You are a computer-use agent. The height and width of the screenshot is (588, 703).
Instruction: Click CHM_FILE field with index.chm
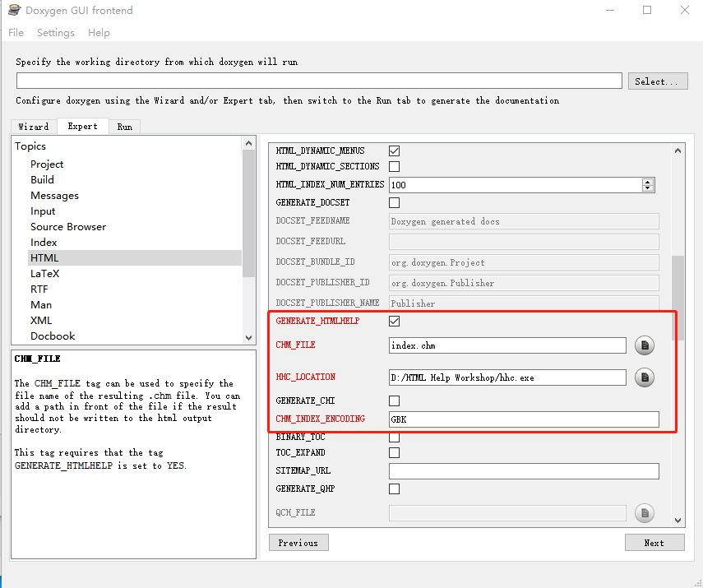[x=507, y=345]
